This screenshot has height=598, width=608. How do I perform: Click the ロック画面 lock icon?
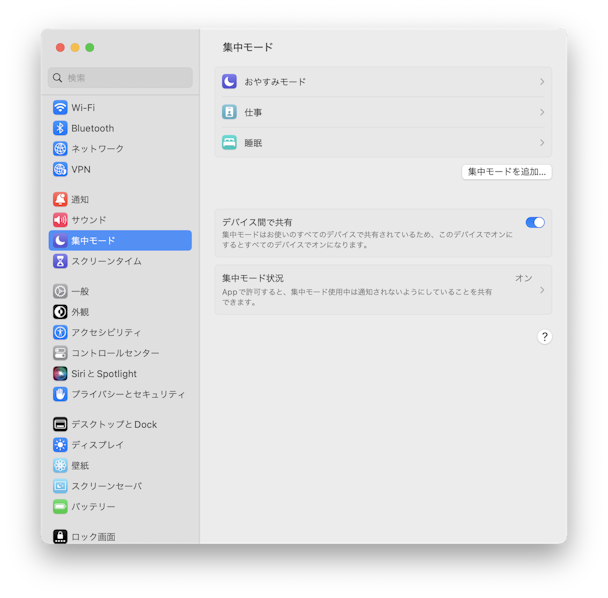point(60,537)
